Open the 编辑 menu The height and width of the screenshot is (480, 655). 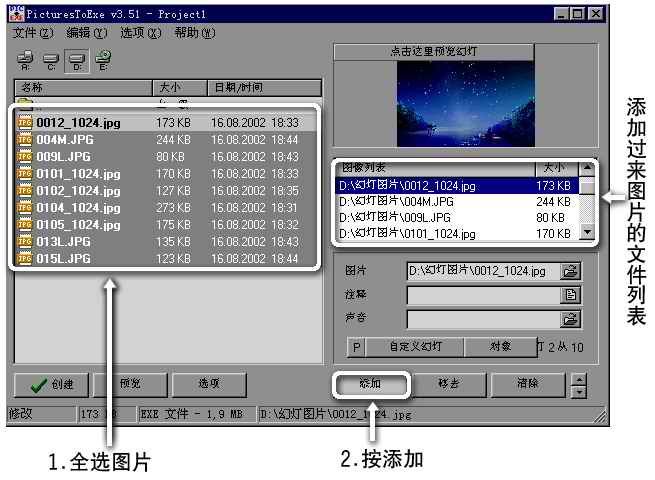tap(86, 33)
